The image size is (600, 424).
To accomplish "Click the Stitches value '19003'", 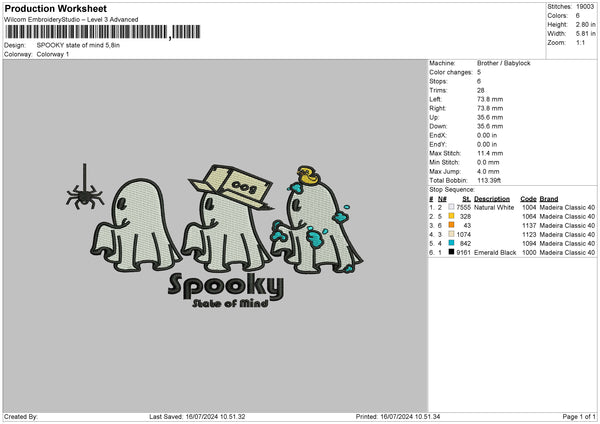I will (x=585, y=7).
